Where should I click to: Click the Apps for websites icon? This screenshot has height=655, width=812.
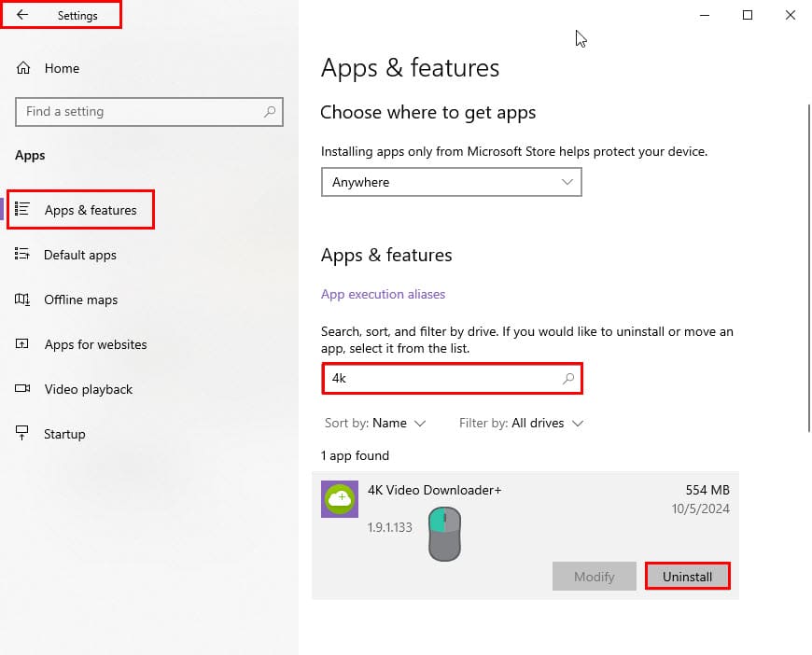22,343
